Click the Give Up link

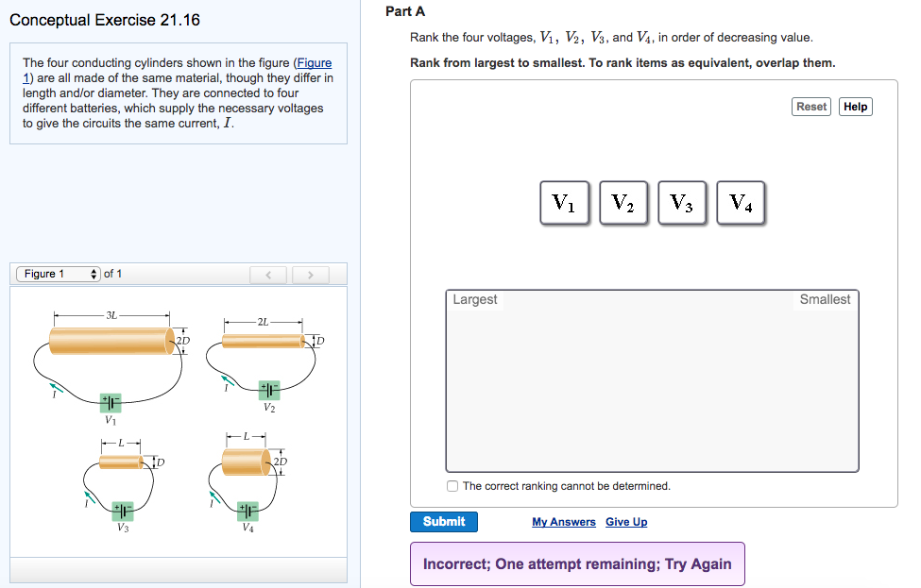click(x=626, y=521)
